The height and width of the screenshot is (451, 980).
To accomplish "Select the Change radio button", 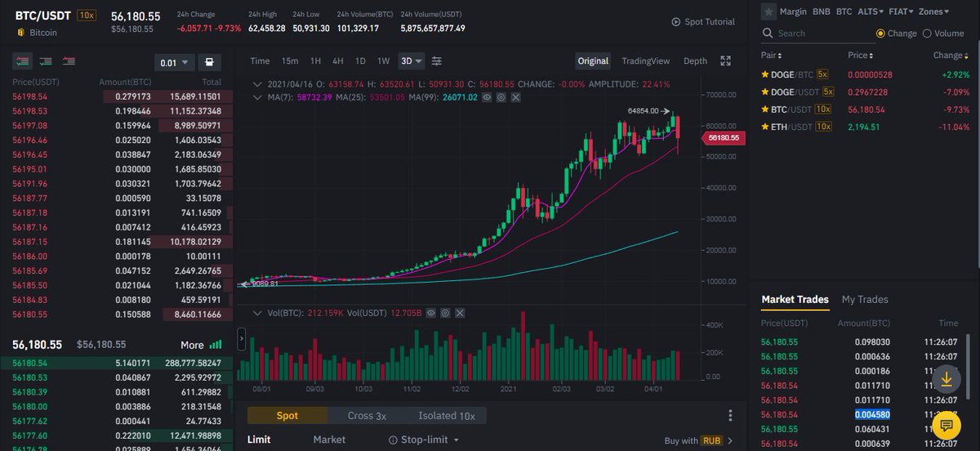I will coord(880,33).
